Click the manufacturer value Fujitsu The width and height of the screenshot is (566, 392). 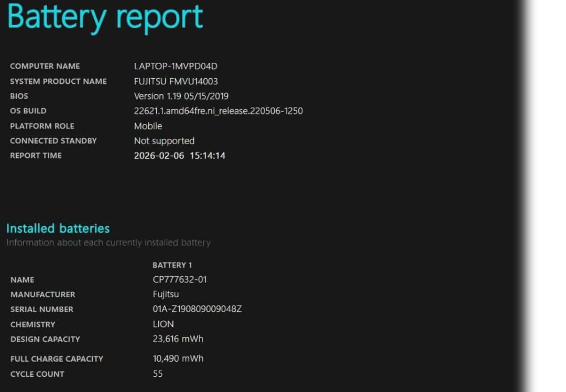[166, 294]
